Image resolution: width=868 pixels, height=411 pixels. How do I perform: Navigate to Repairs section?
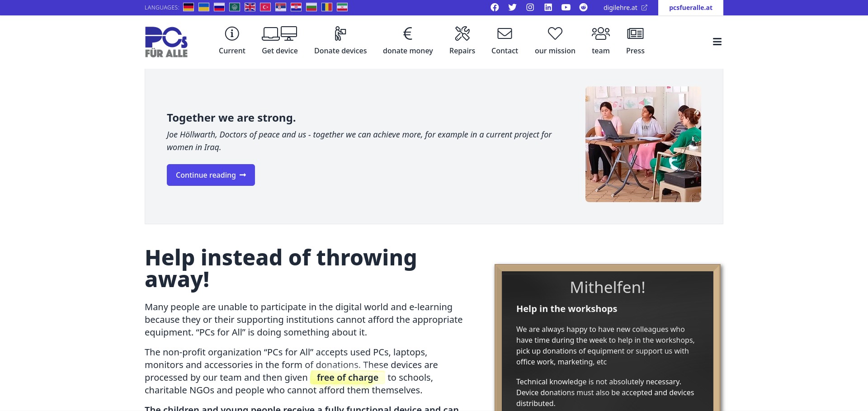pos(462,41)
